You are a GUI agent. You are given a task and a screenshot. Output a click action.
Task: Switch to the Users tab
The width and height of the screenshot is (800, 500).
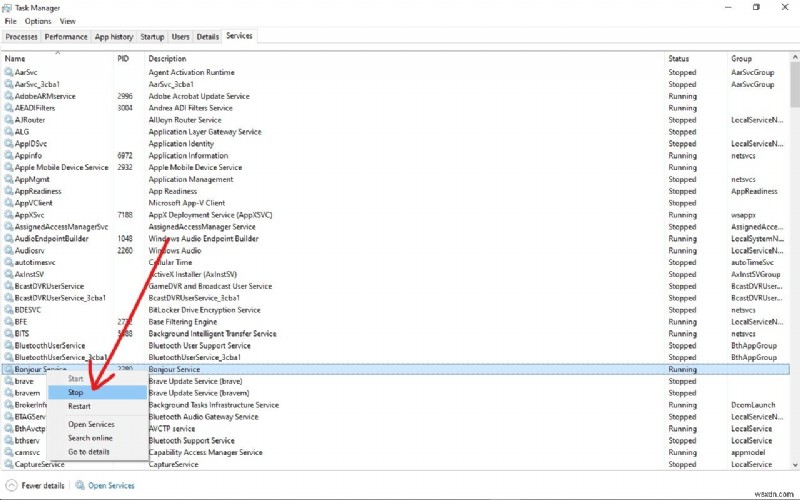(x=180, y=37)
